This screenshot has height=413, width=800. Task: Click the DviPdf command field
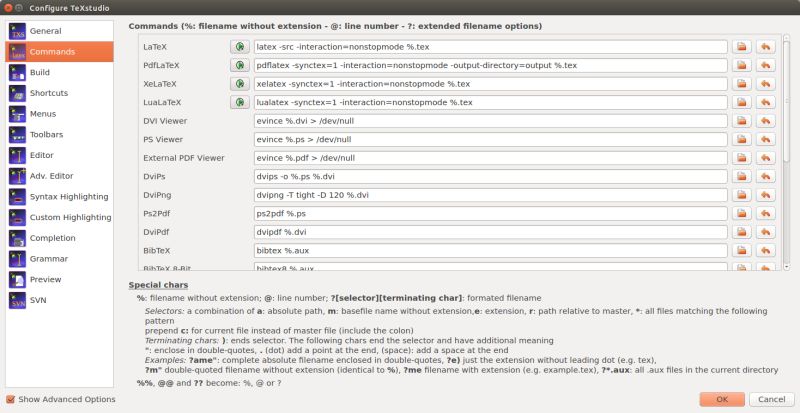[491, 232]
